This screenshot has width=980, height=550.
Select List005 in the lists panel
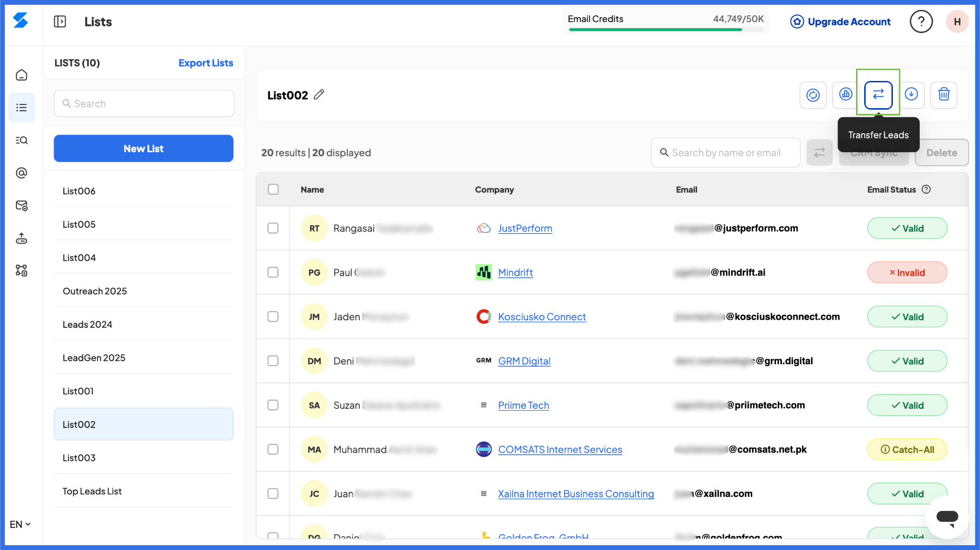point(144,224)
